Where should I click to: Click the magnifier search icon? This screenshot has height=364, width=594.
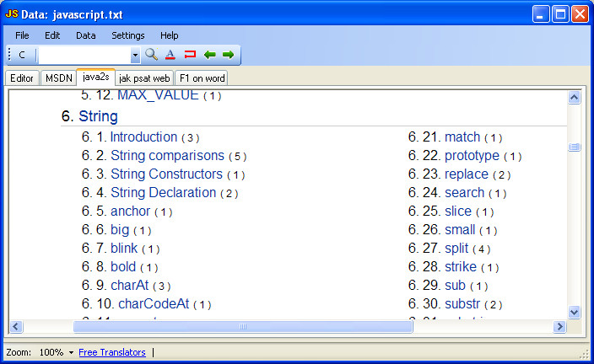pos(151,55)
